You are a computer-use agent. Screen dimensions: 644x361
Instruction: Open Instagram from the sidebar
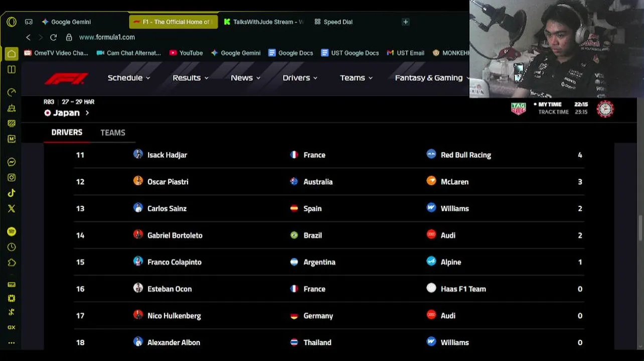[12, 177]
